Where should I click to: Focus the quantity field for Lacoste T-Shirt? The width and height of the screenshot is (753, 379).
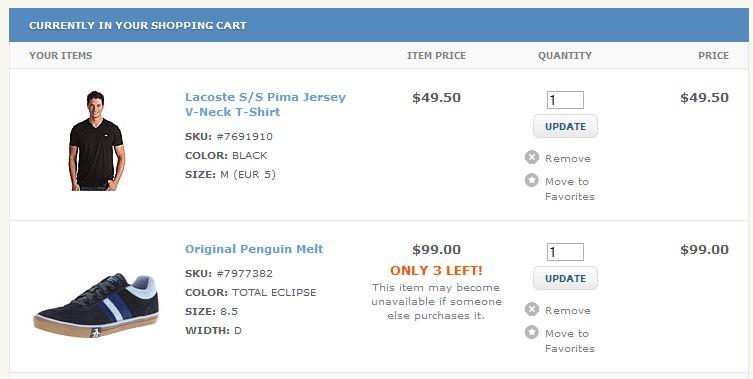(565, 100)
